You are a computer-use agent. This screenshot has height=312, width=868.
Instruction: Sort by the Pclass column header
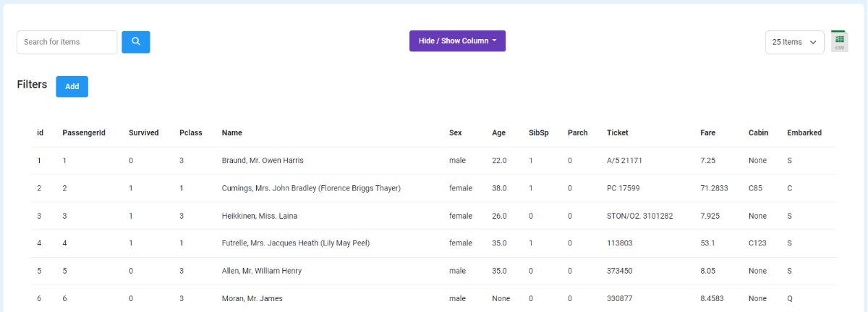click(191, 132)
